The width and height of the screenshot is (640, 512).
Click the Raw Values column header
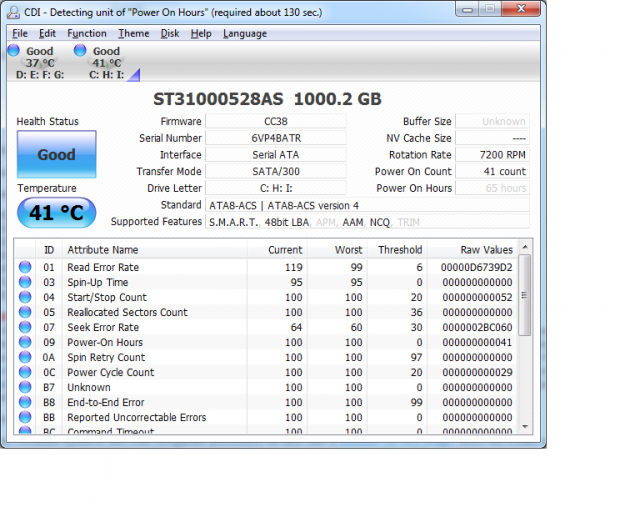click(472, 249)
